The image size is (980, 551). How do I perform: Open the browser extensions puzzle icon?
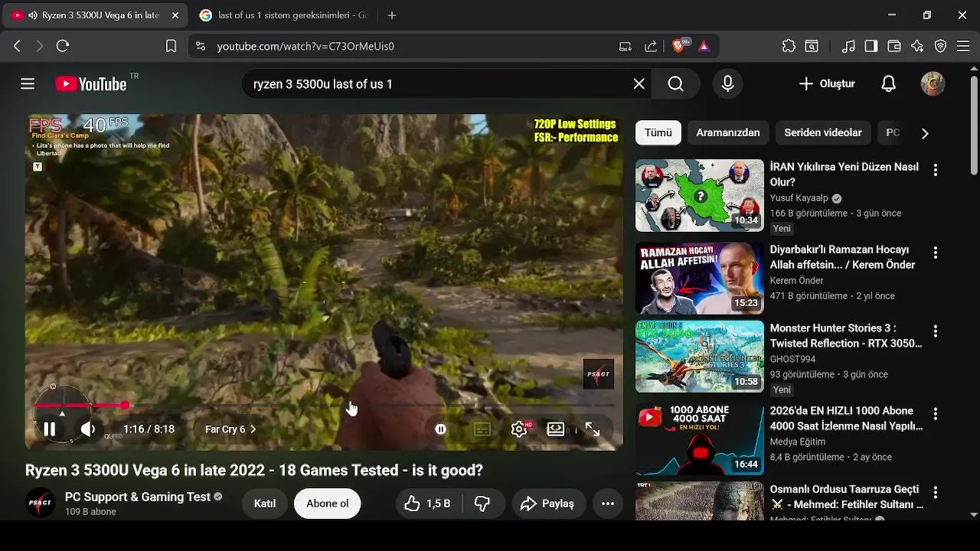click(x=789, y=46)
